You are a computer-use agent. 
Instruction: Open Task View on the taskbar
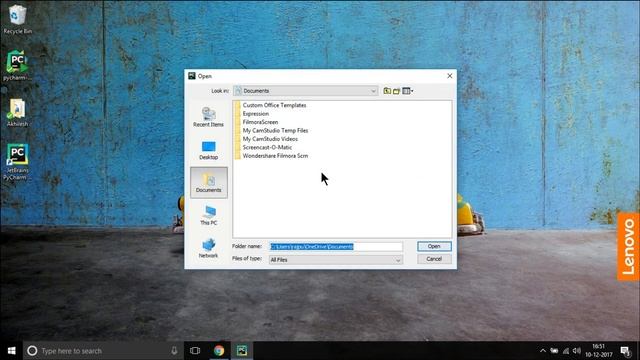coord(195,351)
